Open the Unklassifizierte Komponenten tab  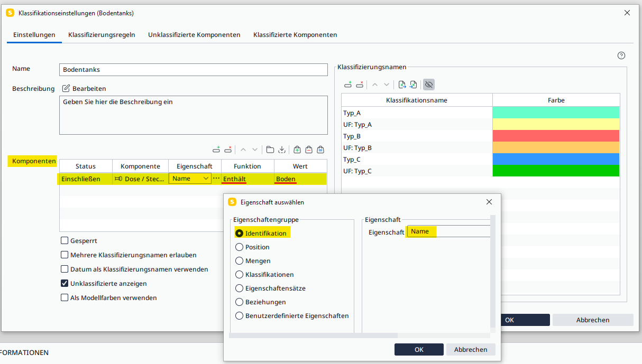coord(194,35)
